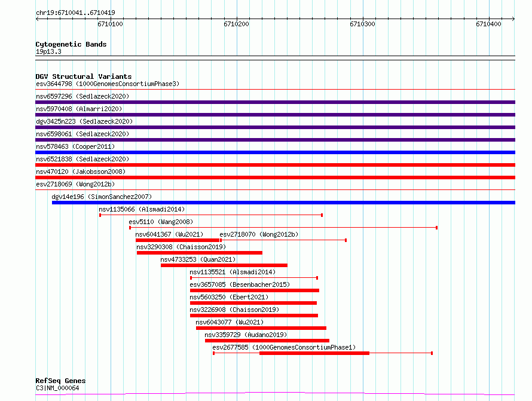The height and width of the screenshot is (401, 532).
Task: Click the red bar under nsv470120
Action: pyautogui.click(x=275, y=177)
